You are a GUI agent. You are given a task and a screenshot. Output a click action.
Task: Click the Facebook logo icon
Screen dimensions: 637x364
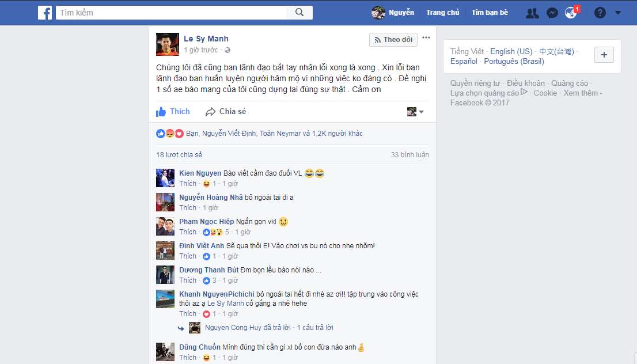(x=45, y=13)
